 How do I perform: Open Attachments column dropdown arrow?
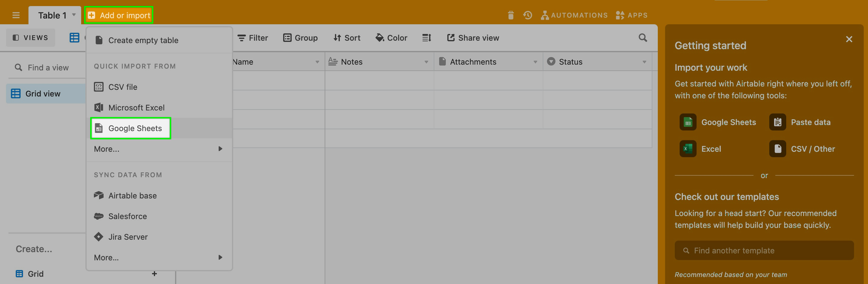tap(535, 62)
